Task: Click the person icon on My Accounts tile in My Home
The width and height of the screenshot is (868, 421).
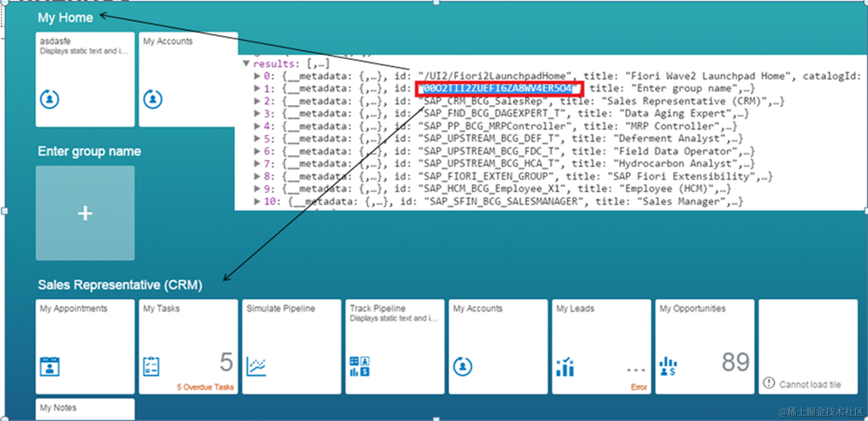Action: 153,99
